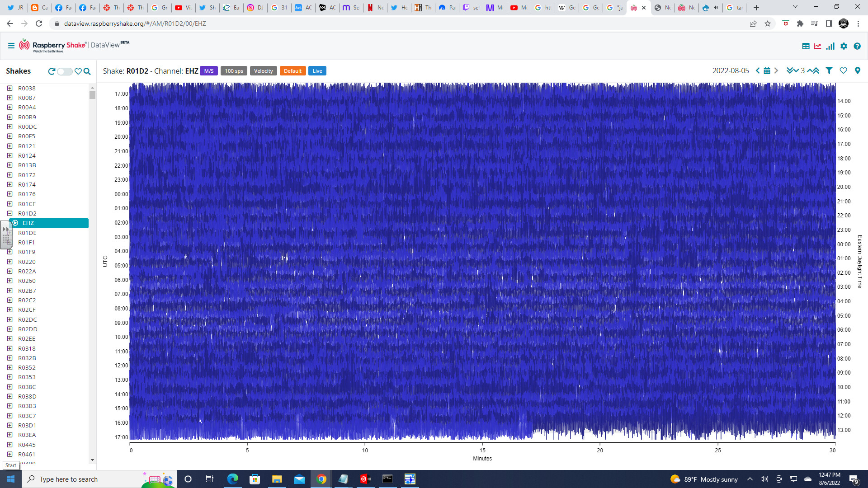Click single-down chevron to decrease scale
868x488 pixels.
tap(796, 70)
